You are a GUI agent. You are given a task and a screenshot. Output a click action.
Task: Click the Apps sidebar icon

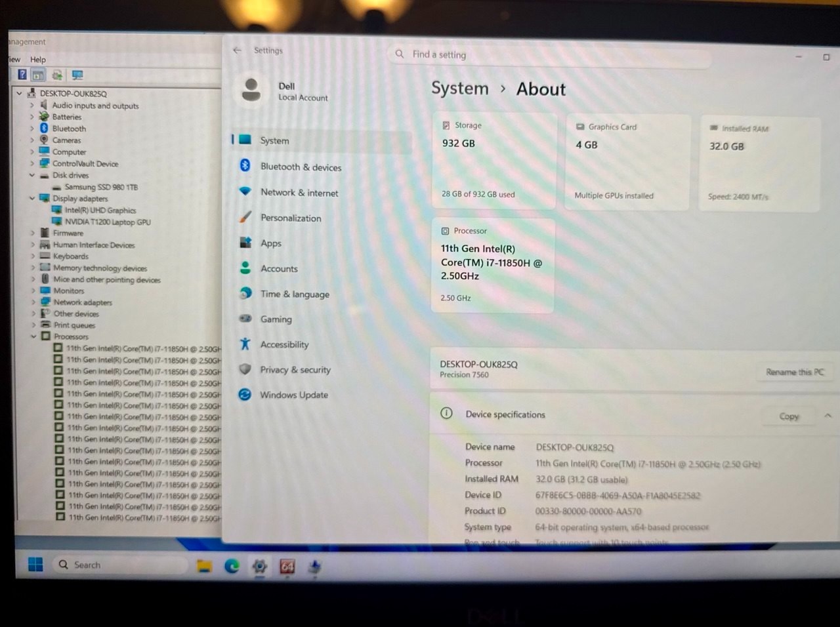(245, 243)
